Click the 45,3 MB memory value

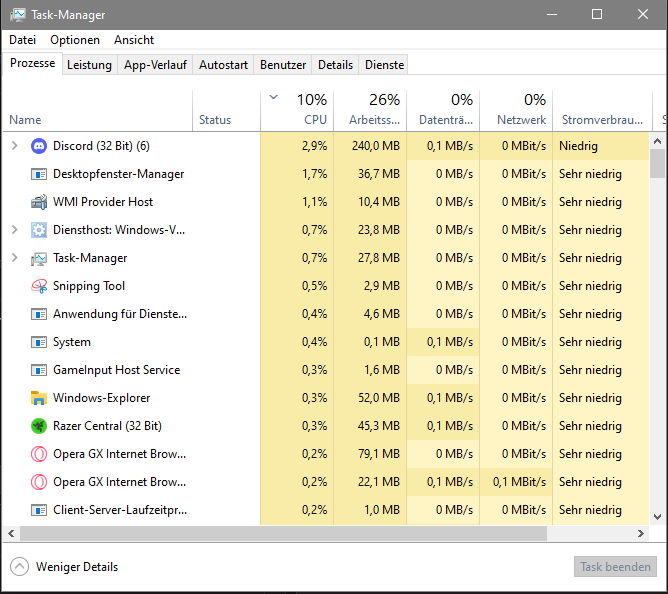(x=379, y=426)
